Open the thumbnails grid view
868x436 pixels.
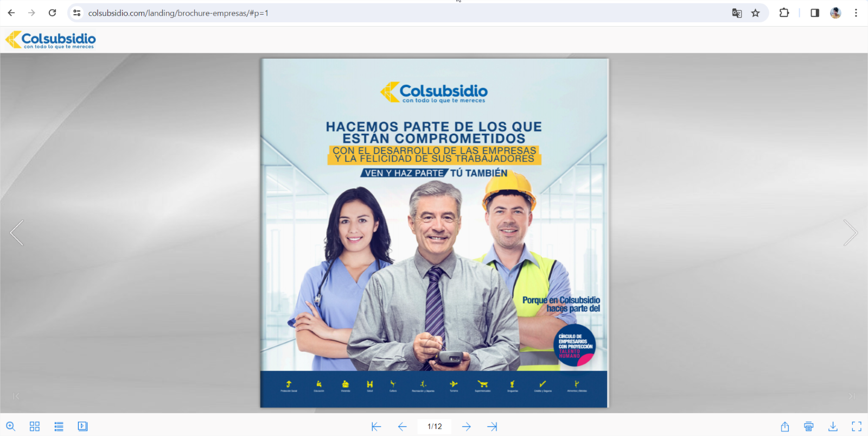pos(35,426)
